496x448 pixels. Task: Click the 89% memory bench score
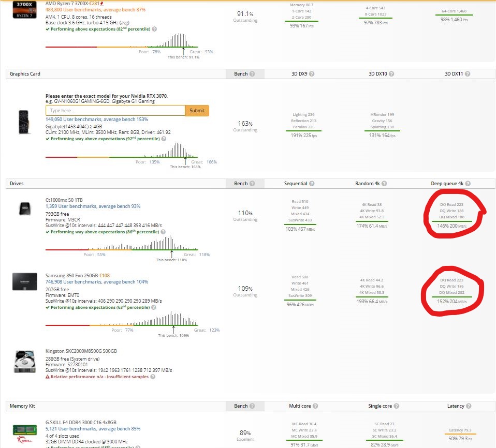pos(245,433)
